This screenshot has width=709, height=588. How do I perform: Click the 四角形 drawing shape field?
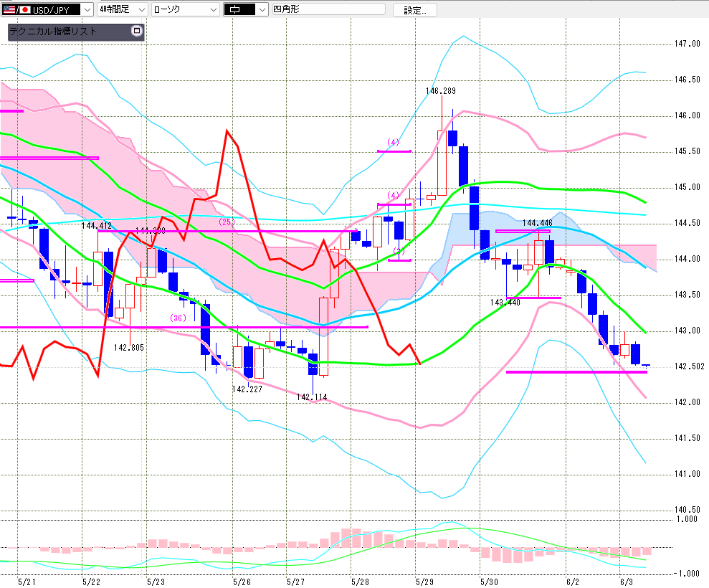(329, 9)
